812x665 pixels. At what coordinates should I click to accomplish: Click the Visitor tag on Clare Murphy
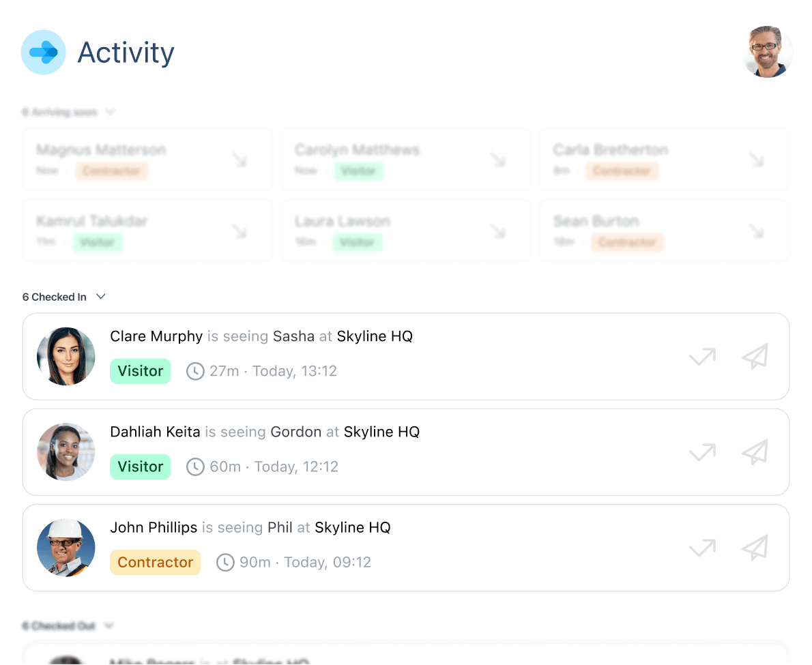(140, 371)
